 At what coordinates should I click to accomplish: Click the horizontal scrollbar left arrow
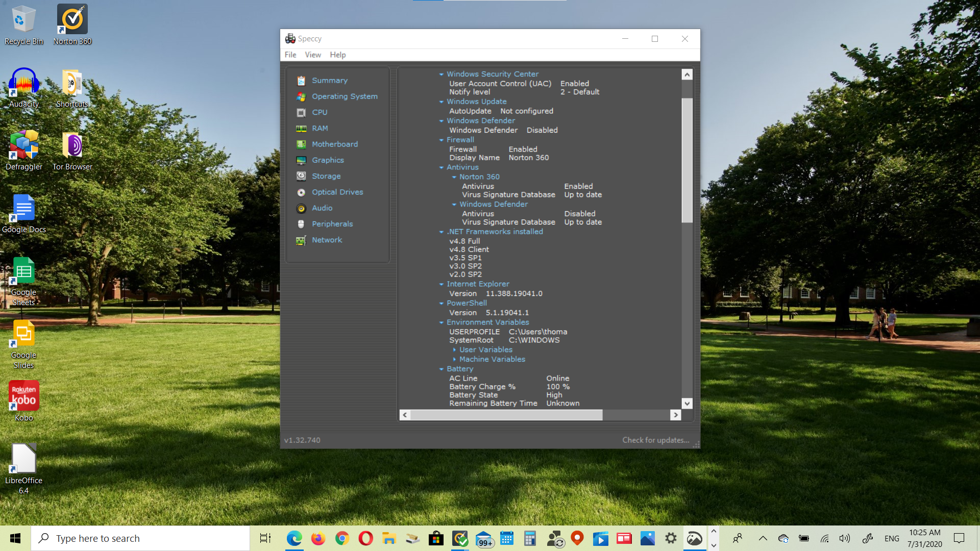click(x=405, y=415)
